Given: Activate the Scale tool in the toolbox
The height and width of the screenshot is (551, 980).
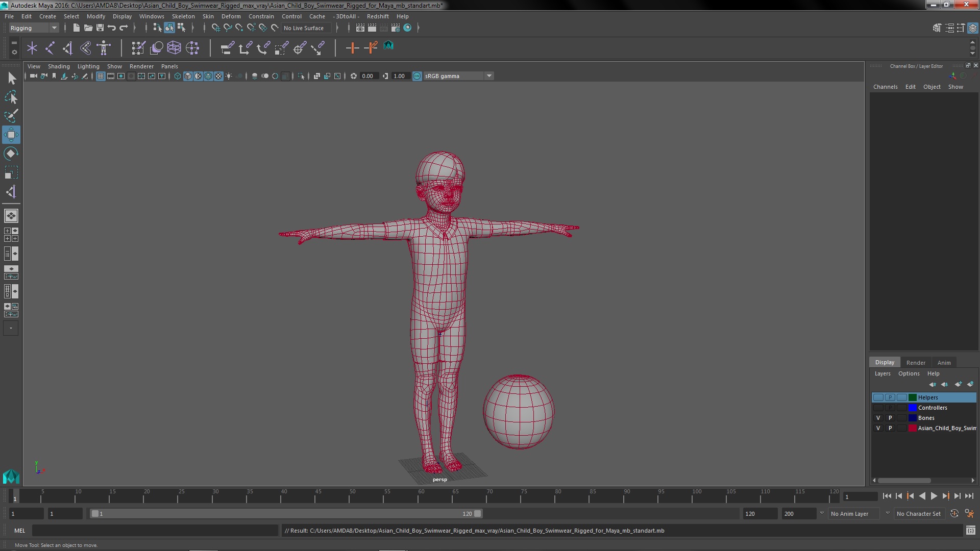Looking at the screenshot, I should (11, 172).
